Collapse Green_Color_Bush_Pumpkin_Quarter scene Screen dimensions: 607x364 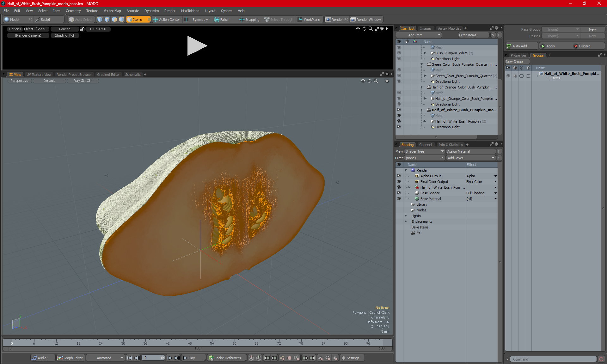[421, 64]
